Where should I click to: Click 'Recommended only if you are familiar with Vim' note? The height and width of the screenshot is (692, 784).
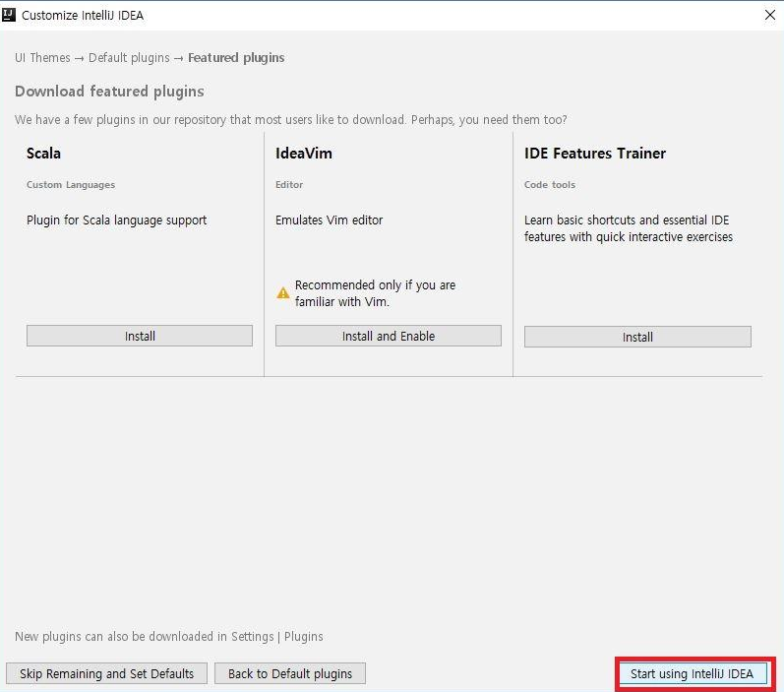(375, 293)
